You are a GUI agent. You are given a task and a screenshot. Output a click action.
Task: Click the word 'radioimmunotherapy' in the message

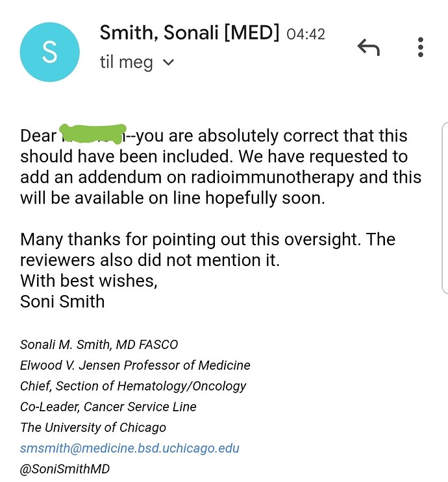click(x=272, y=178)
